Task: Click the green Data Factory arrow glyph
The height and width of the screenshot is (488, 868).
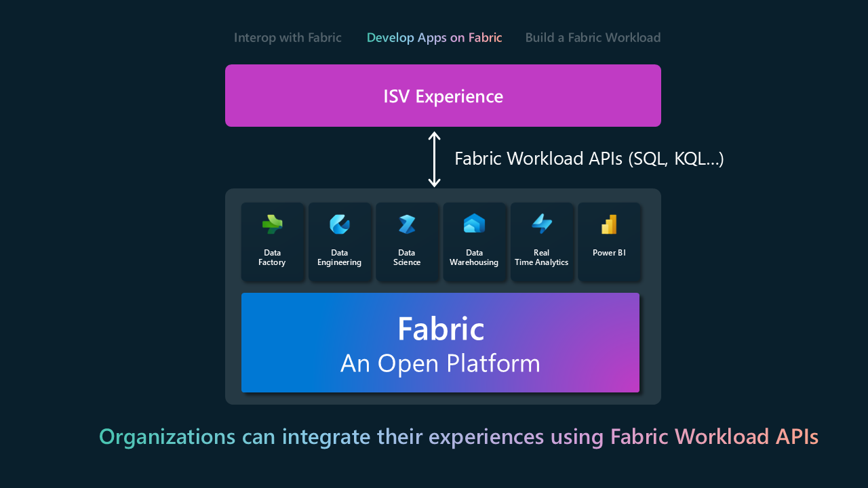Action: pyautogui.click(x=272, y=224)
